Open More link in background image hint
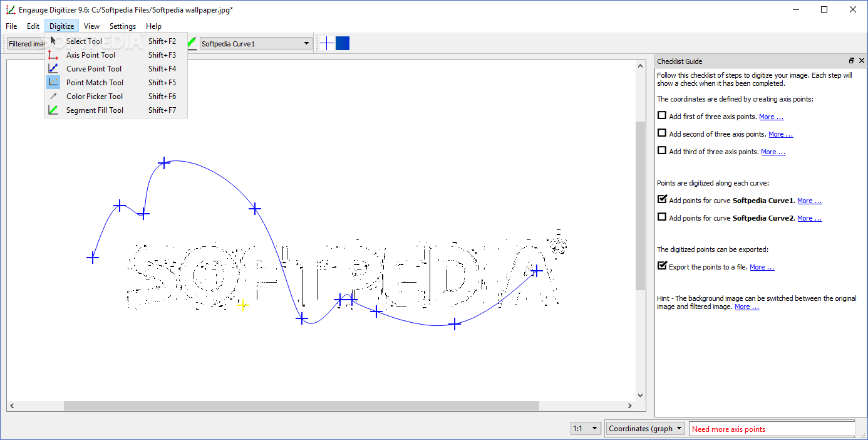The width and height of the screenshot is (868, 440). point(747,307)
